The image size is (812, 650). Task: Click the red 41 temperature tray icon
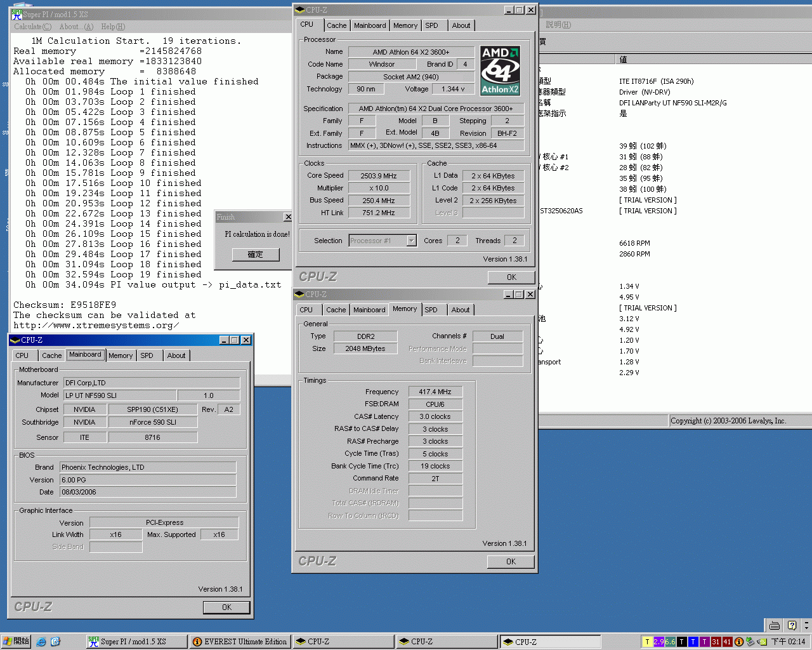click(x=727, y=642)
